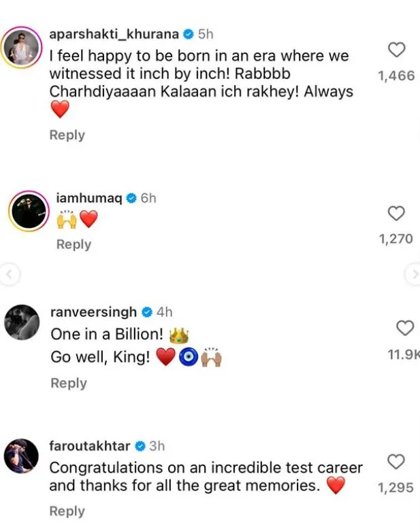
Task: Go to next slide with right arrow
Action: pyautogui.click(x=413, y=274)
